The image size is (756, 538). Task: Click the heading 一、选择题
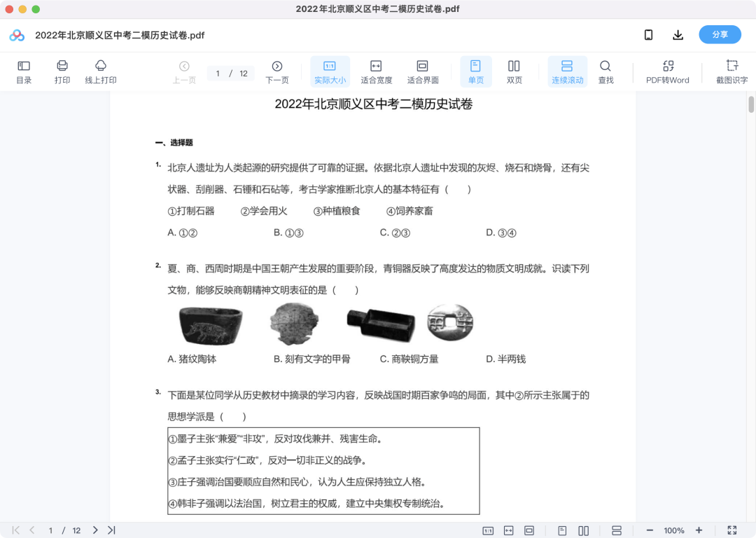pos(174,143)
